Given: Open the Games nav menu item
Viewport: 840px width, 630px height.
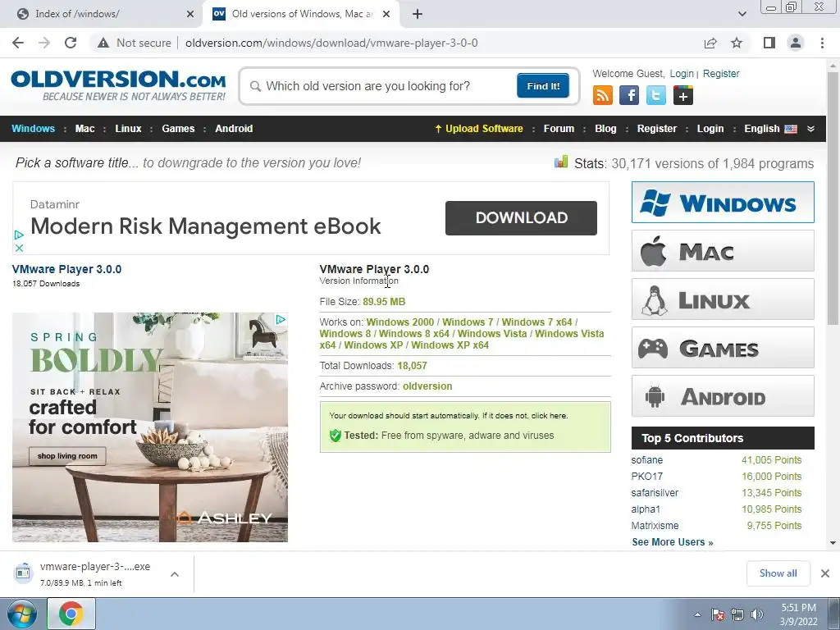Looking at the screenshot, I should 178,129.
